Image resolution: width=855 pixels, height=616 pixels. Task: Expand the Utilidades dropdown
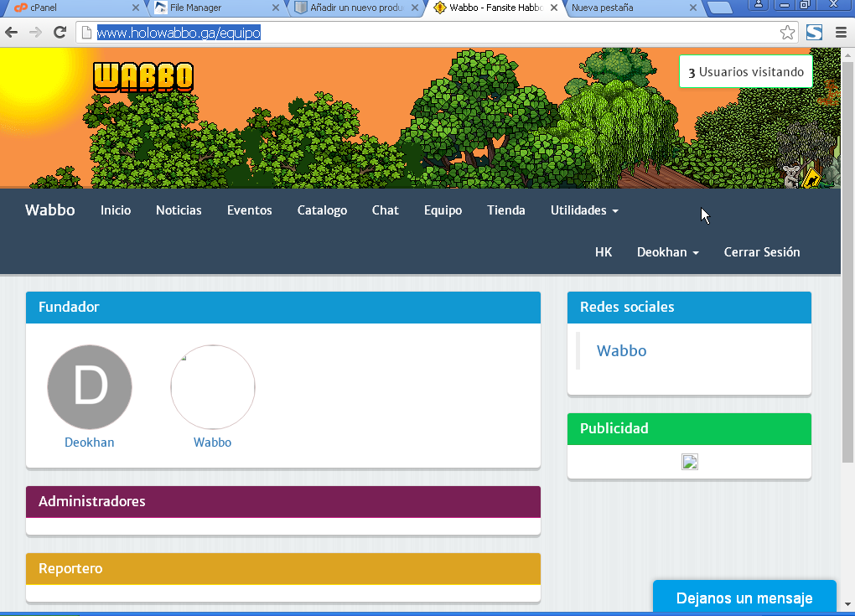tap(584, 210)
